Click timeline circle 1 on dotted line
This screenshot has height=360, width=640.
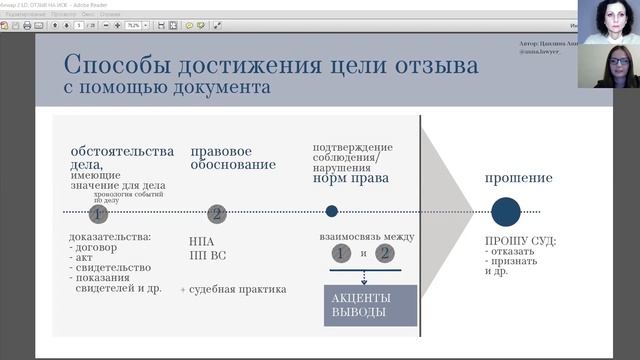(98, 214)
